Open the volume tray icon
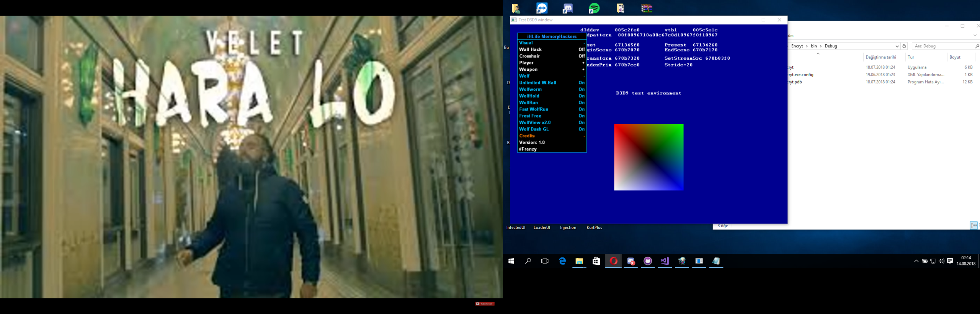Screen dimensions: 980x314 (941, 261)
